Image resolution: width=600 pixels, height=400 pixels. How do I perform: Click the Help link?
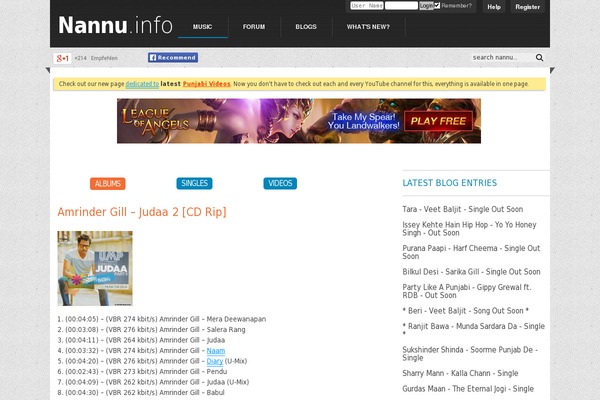coord(494,7)
